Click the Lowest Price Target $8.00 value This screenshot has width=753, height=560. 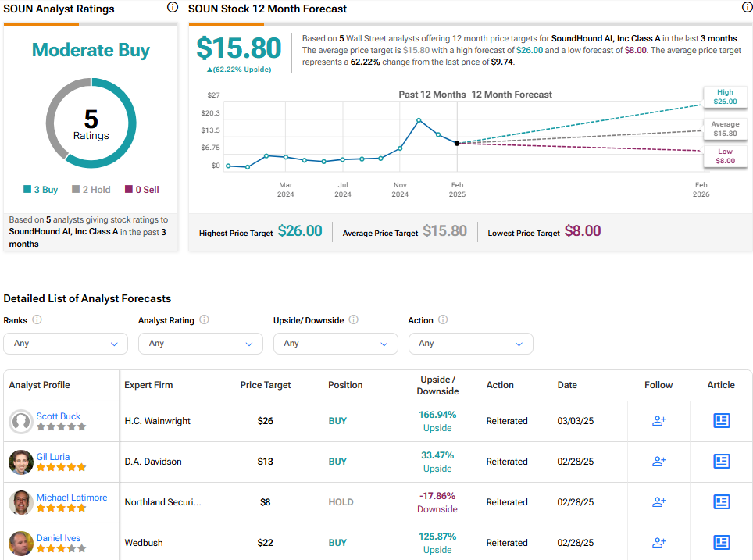coord(583,231)
